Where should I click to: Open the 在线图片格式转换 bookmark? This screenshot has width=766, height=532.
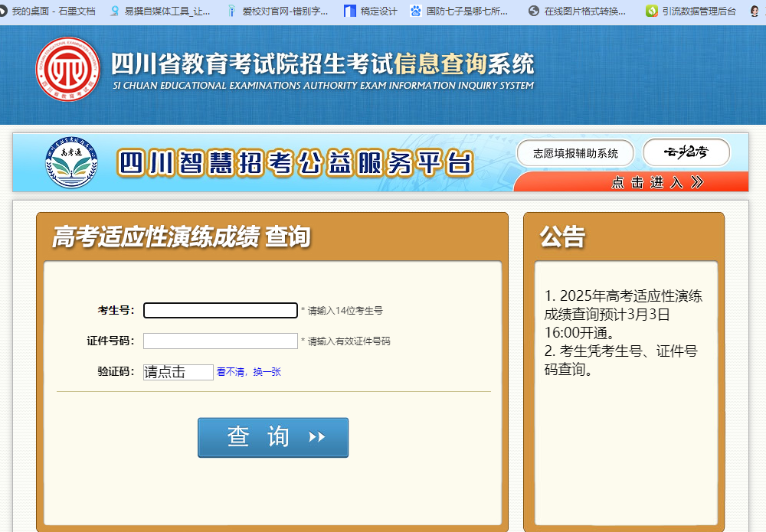pyautogui.click(x=578, y=11)
